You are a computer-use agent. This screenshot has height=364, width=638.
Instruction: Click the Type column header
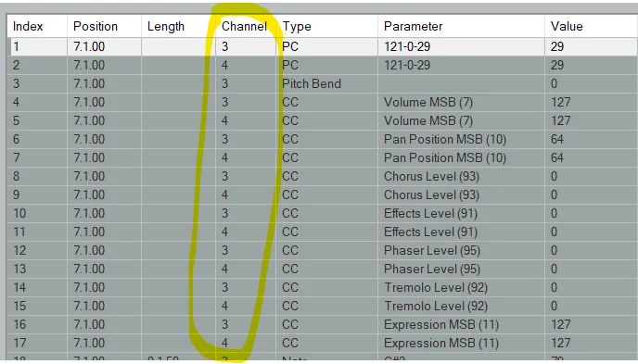(x=326, y=27)
